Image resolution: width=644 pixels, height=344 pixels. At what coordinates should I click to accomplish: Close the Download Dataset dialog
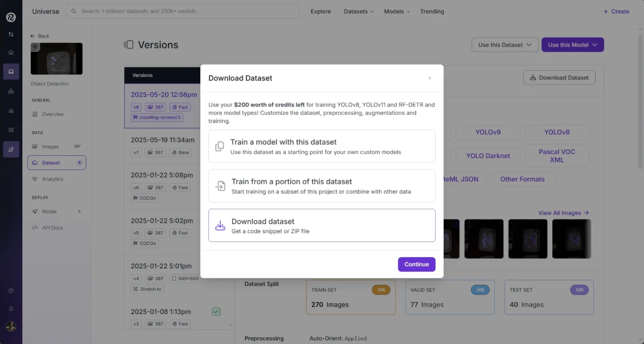point(430,78)
